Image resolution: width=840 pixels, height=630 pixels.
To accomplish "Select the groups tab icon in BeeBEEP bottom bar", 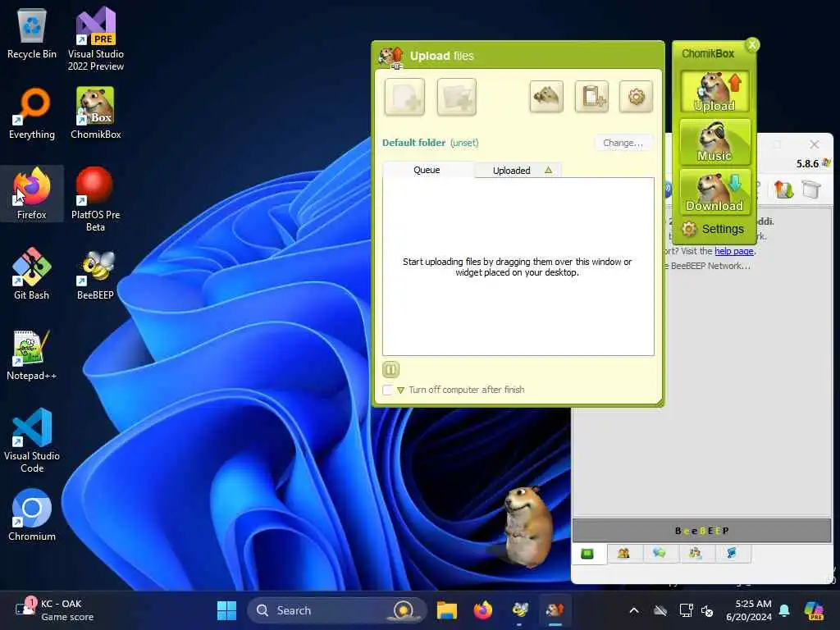I will [x=696, y=554].
